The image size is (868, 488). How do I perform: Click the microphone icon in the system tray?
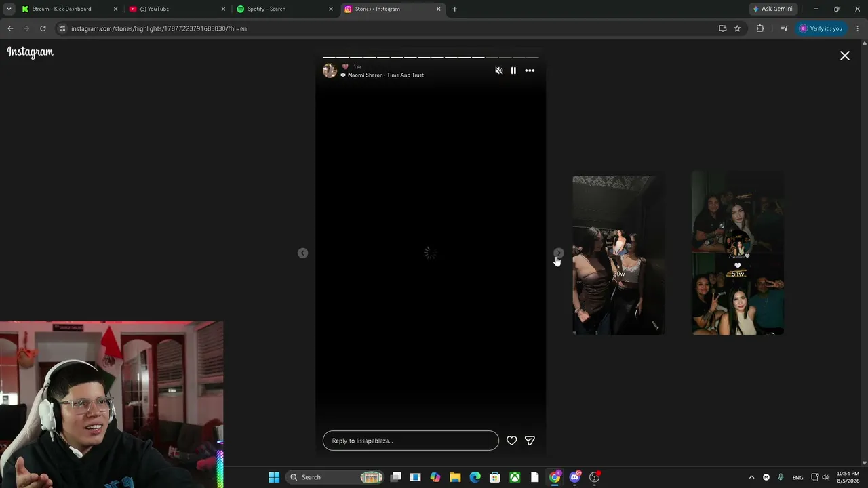[x=781, y=477]
